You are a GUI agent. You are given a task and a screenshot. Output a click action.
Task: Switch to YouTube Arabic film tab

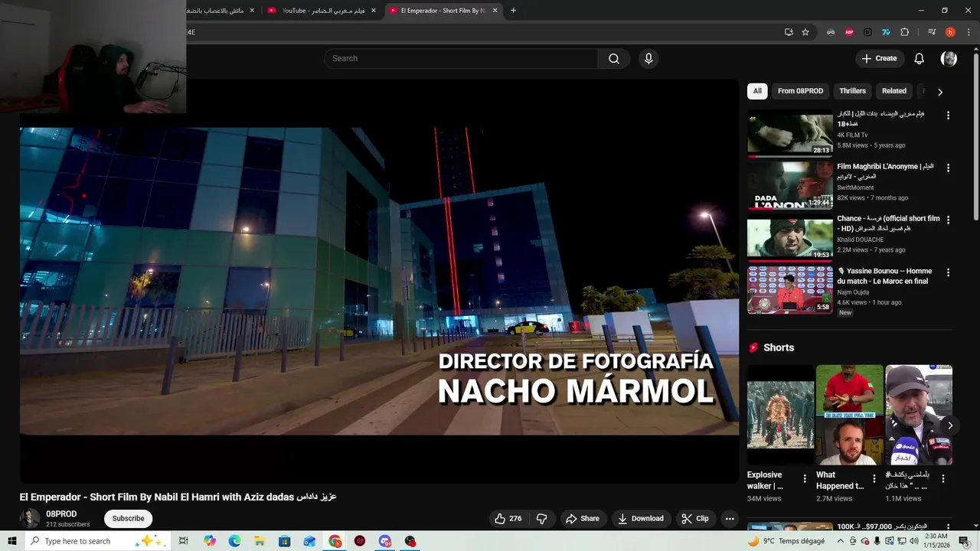click(x=320, y=11)
